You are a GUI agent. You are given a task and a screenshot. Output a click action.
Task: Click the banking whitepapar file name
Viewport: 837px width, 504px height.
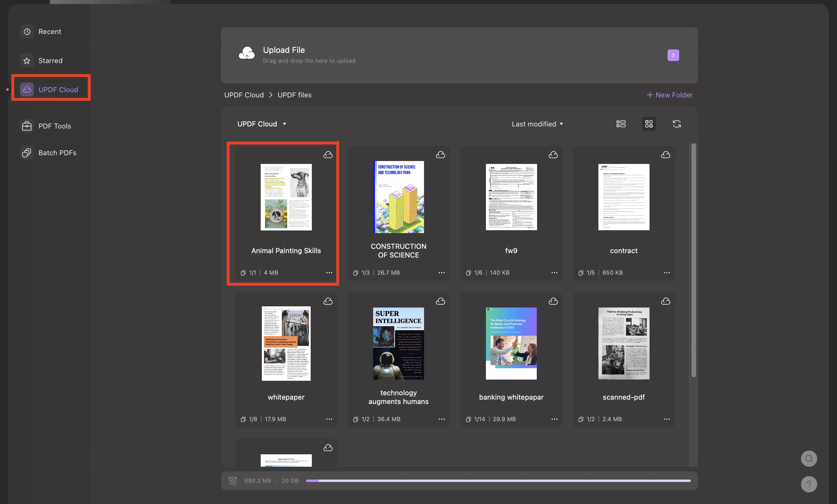pos(511,397)
